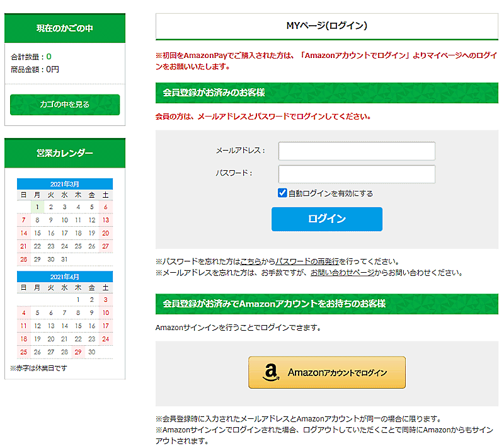Screen dimensions: 504x446
Task: Click the メールアドレス input field
Action: coord(357,151)
